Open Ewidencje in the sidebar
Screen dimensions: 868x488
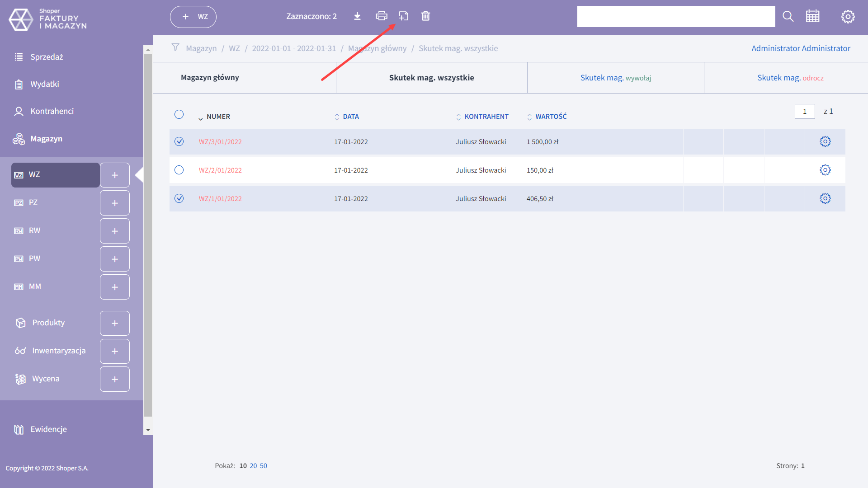point(48,429)
